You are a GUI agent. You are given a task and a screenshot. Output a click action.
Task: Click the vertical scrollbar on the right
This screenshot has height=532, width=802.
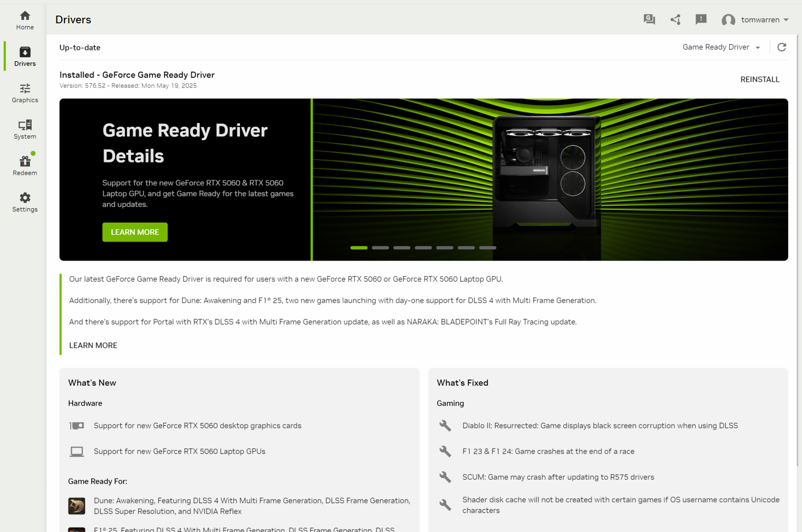coord(798,250)
